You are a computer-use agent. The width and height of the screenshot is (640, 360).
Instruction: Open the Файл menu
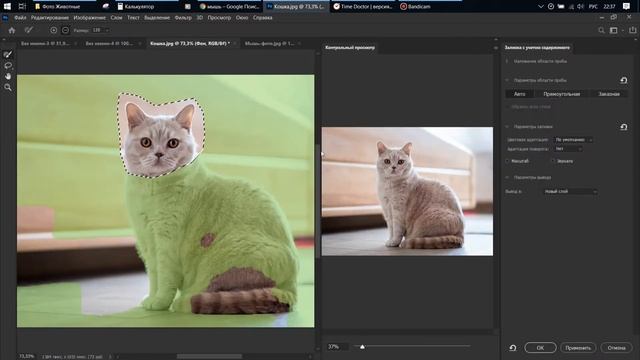pos(20,18)
